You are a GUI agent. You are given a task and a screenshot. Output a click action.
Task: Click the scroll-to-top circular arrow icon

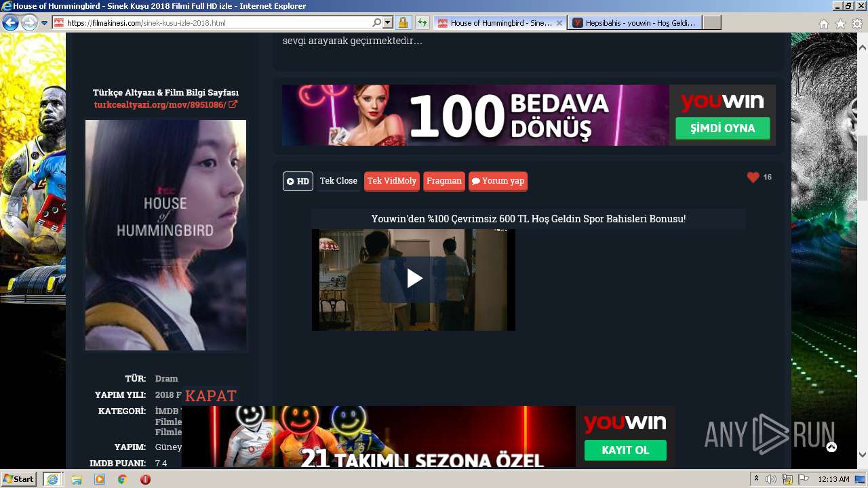click(x=831, y=447)
